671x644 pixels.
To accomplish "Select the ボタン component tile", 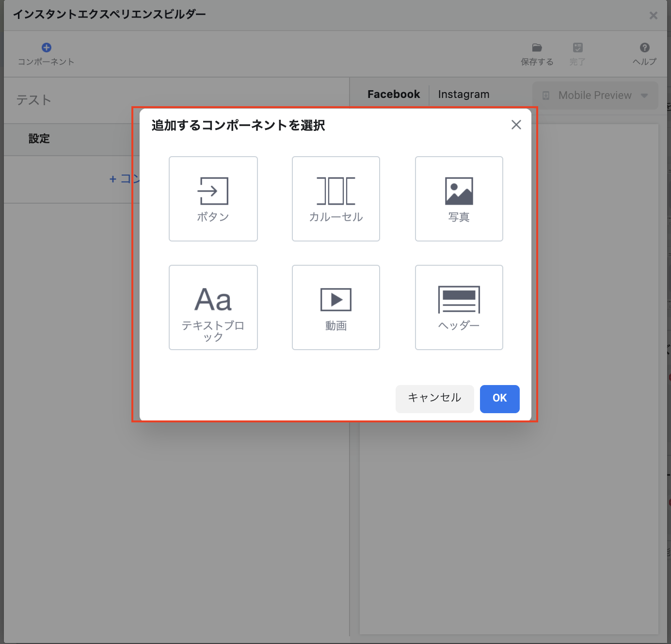I will point(213,199).
